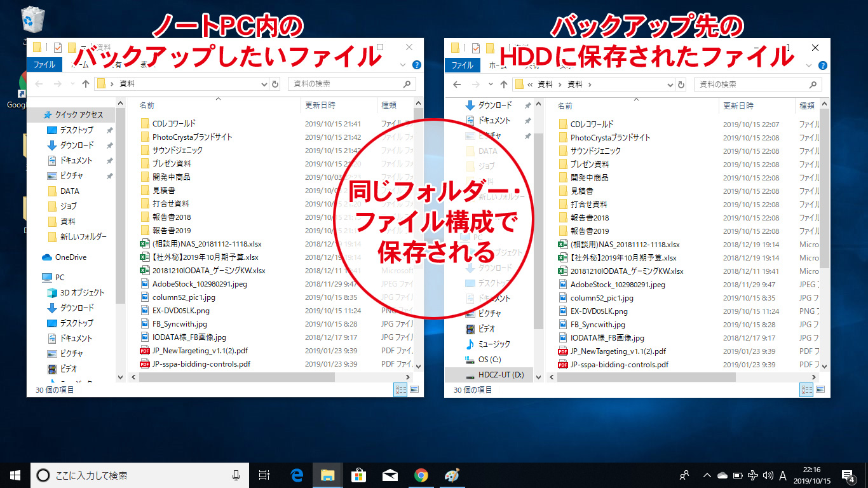This screenshot has height=488, width=868.
Task: Open the ファイル tab in right window
Action: pos(462,65)
